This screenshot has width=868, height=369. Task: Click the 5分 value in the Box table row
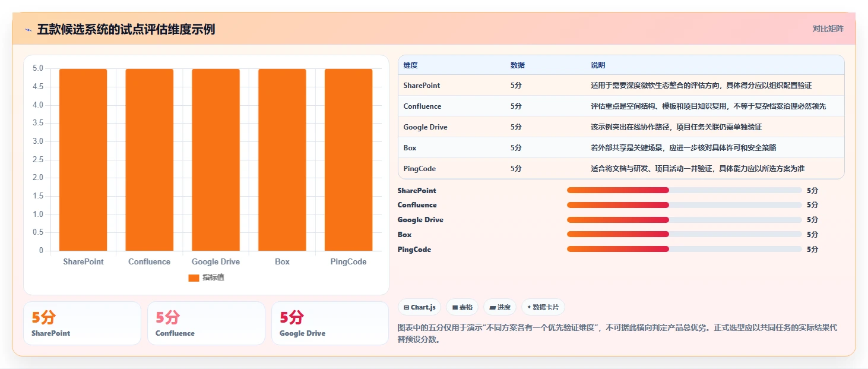(516, 148)
